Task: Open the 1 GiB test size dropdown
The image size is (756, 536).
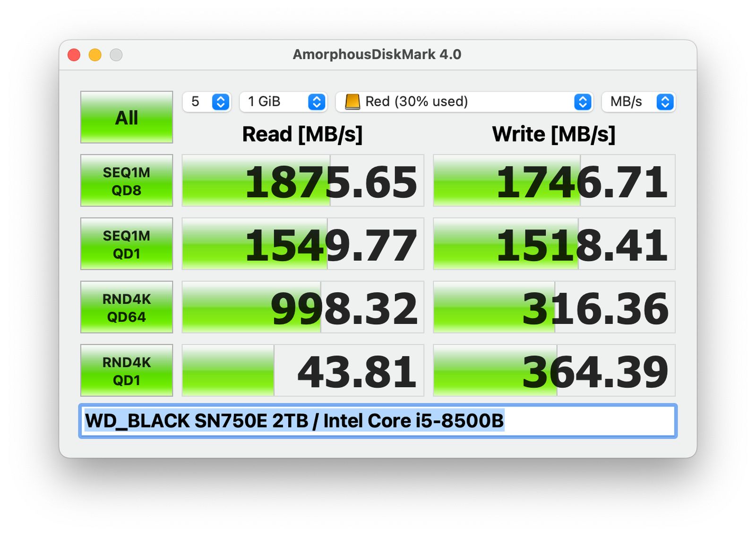Action: point(283,102)
